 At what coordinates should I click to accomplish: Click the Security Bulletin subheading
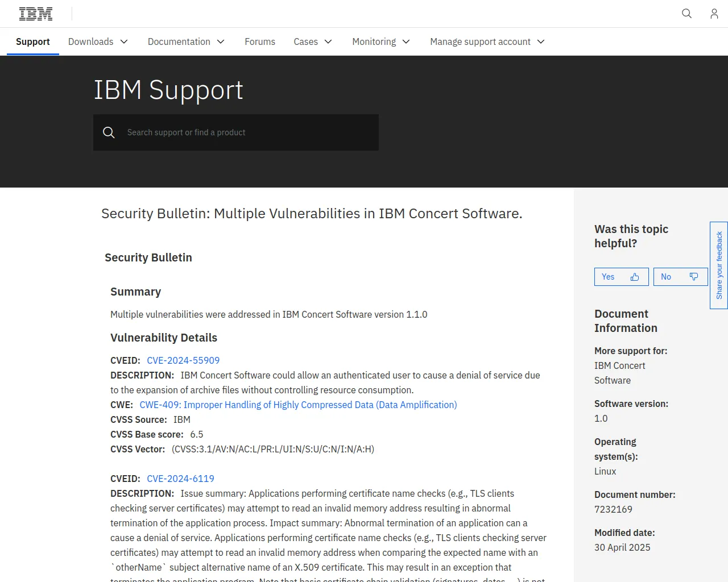[x=148, y=257]
